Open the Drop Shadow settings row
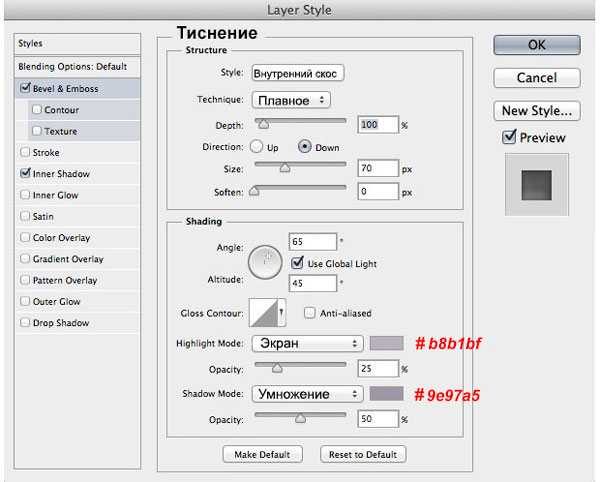This screenshot has width=600, height=482. coord(77,323)
